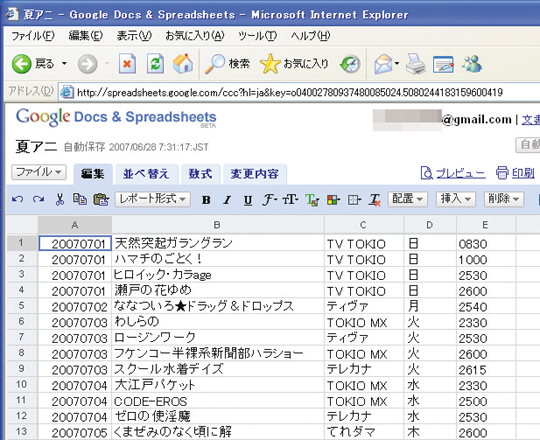The width and height of the screenshot is (540, 440).
Task: Print the page with the printer icon
Action: click(x=416, y=64)
